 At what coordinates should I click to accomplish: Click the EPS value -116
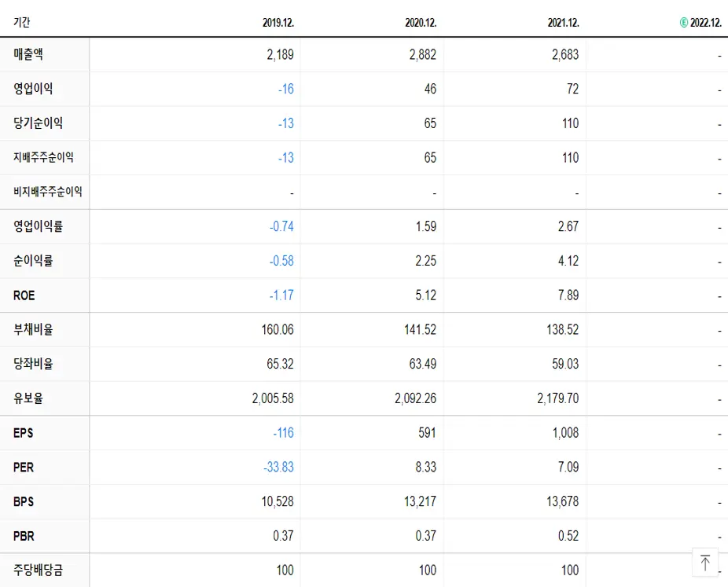[x=283, y=432]
